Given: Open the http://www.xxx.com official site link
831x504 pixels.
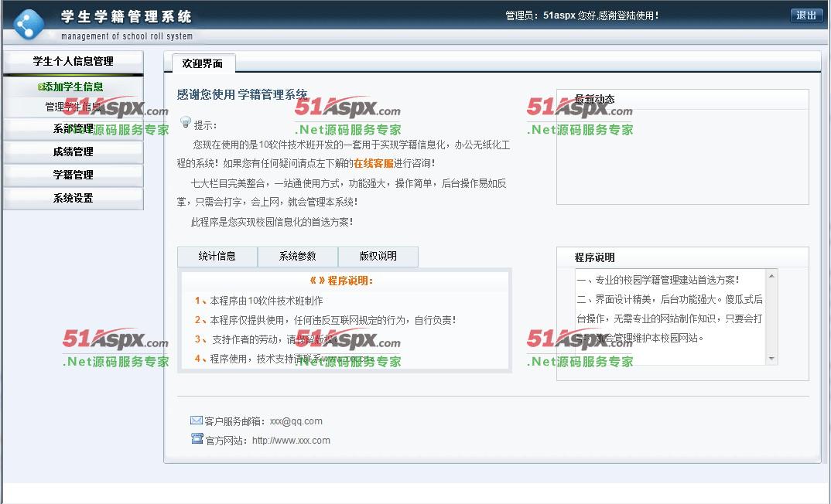Looking at the screenshot, I should pos(291,441).
